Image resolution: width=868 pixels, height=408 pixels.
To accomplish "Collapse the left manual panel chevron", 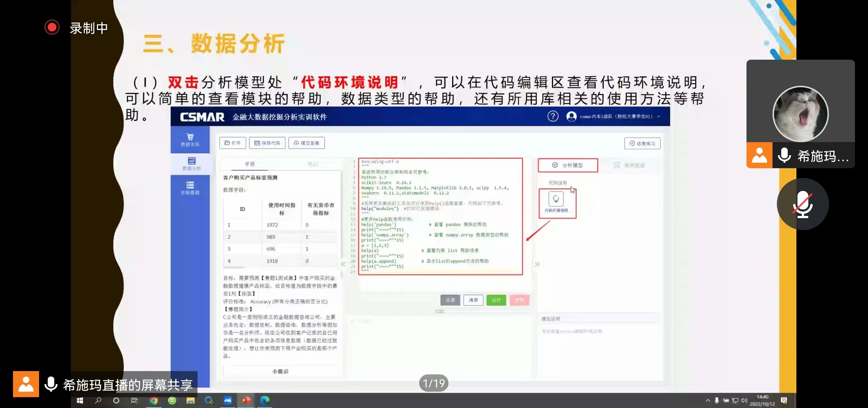I will (x=343, y=264).
